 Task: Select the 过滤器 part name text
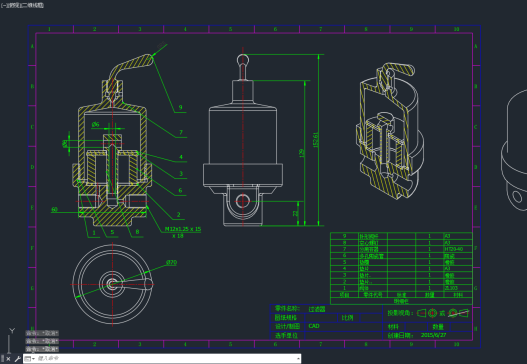tap(317, 309)
